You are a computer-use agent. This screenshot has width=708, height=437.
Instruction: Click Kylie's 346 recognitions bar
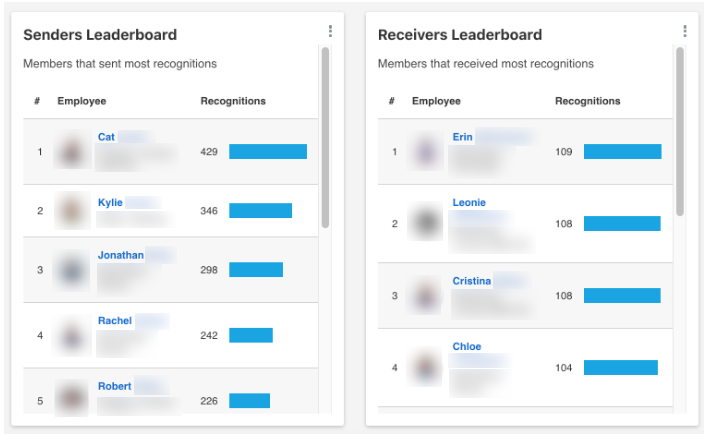pos(260,211)
